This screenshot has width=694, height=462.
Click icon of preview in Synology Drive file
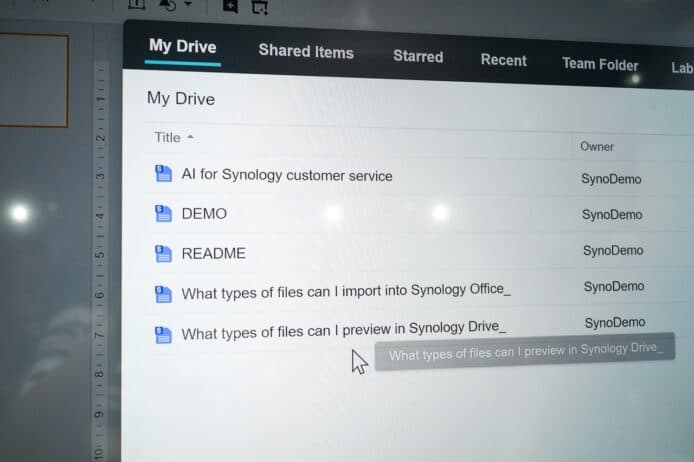point(163,334)
